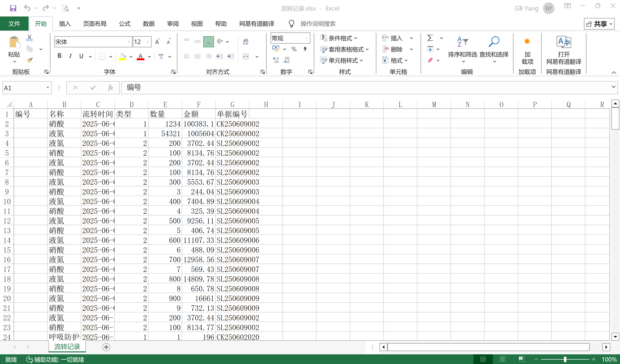The width and height of the screenshot is (620, 364).
Task: Toggle underline formatting
Action: pos(81,56)
